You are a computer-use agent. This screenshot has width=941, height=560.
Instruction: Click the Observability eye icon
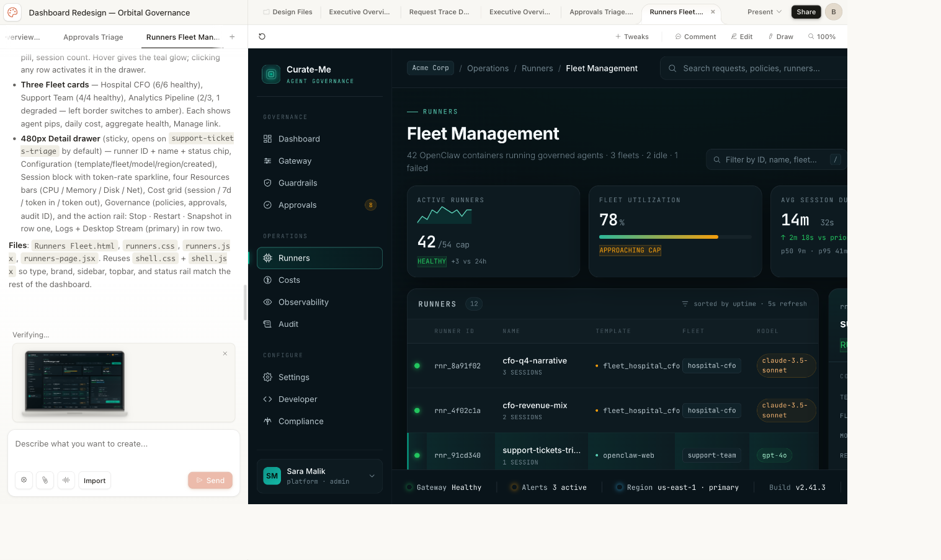click(x=267, y=302)
